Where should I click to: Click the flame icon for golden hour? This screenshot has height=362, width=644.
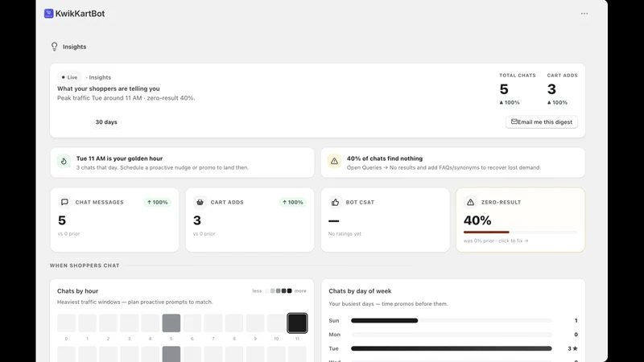pyautogui.click(x=64, y=162)
